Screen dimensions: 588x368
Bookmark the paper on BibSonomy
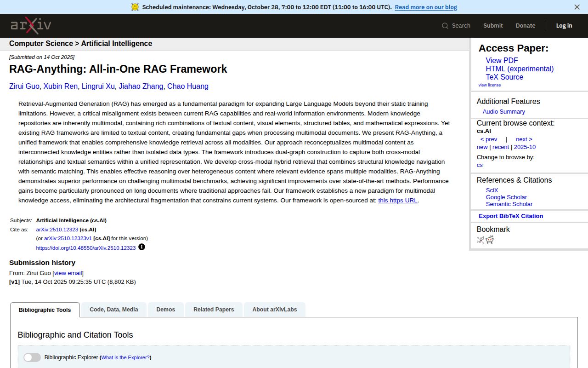point(481,240)
